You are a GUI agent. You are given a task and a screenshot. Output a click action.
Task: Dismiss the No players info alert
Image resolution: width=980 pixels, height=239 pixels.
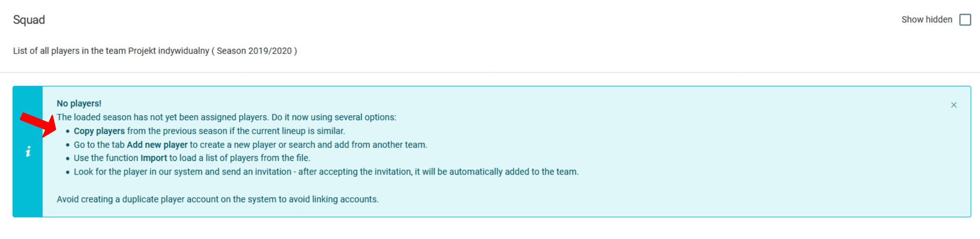click(x=954, y=105)
